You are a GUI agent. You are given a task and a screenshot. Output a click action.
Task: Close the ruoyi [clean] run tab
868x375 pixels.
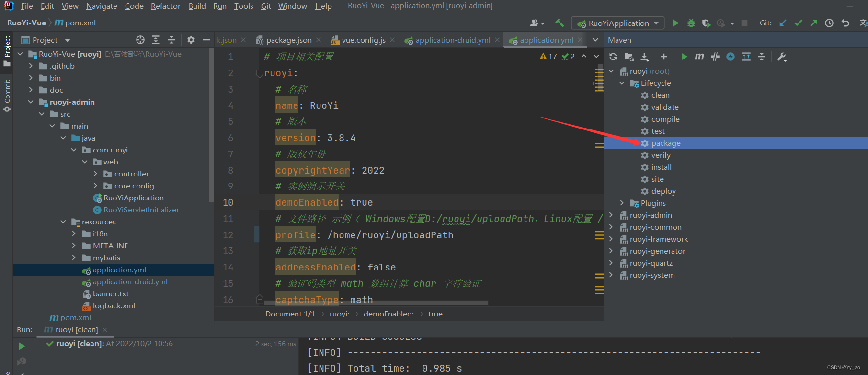(105, 329)
